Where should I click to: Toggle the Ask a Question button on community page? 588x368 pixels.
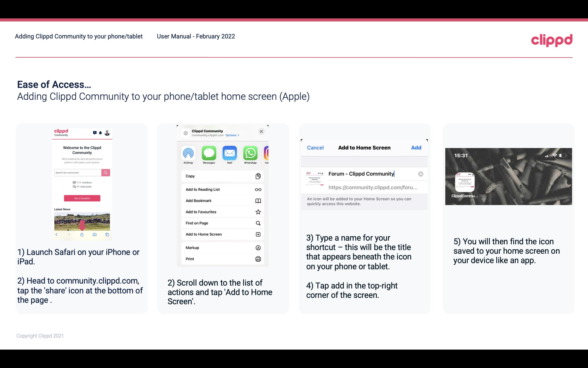point(82,198)
